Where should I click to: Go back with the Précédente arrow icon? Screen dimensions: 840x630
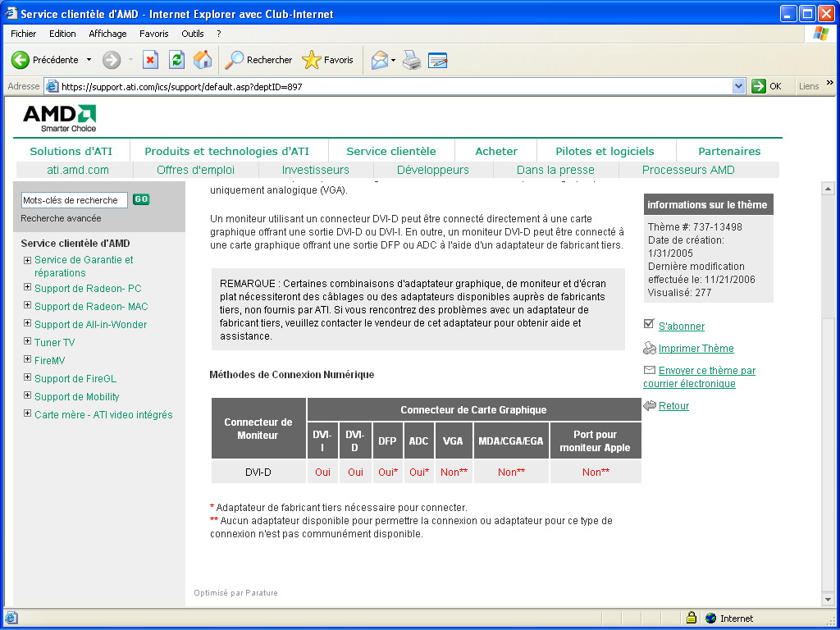pos(21,60)
